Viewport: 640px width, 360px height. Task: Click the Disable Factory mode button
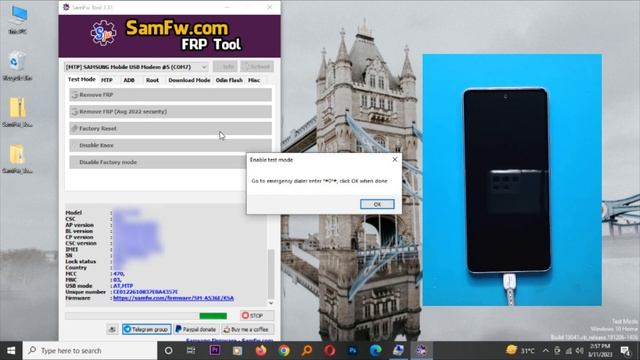coord(158,162)
